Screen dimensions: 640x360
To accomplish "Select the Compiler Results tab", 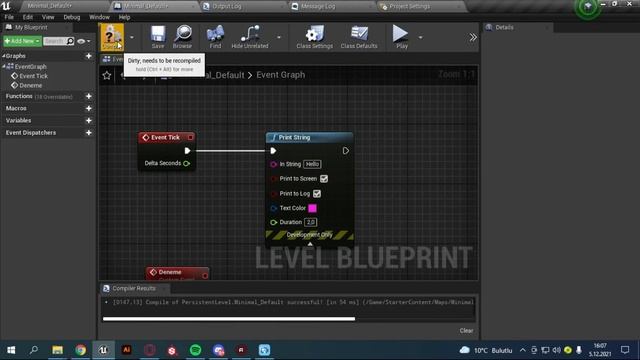I will (134, 288).
